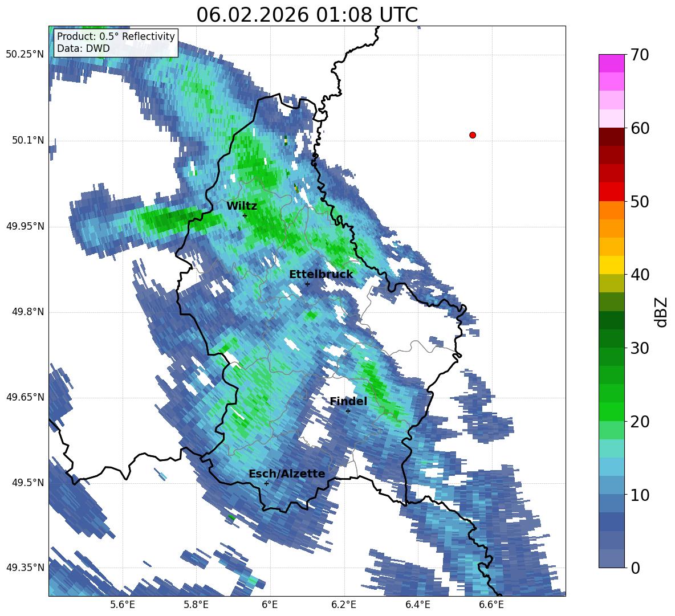Image resolution: width=675 pixels, height=616 pixels.
Task: Click the Data: DWD text
Action: point(83,48)
